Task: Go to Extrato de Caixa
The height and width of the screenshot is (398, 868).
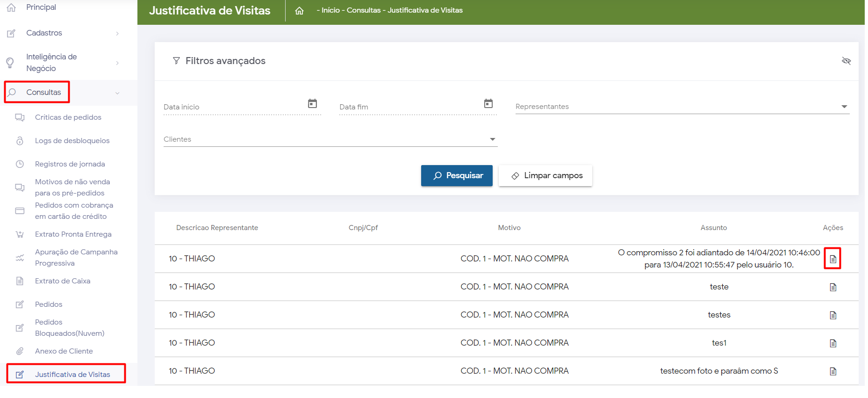Action: tap(62, 281)
